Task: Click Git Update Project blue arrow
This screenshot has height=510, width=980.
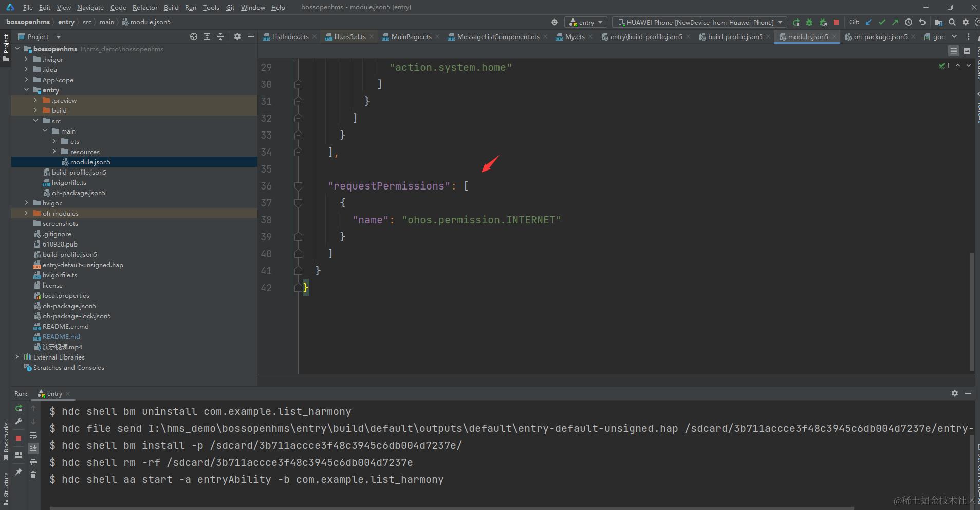Action: pyautogui.click(x=868, y=22)
